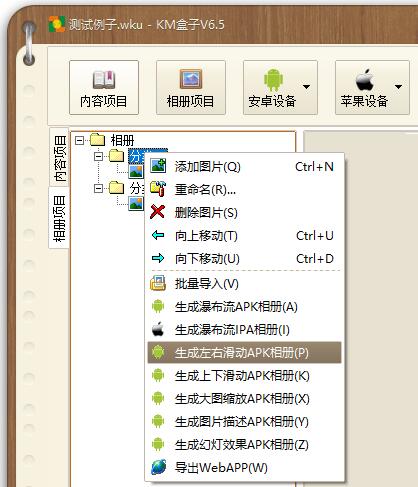Image resolution: width=418 pixels, height=487 pixels.
Task: Click the red X 删除图片 icon
Action: coord(158,212)
